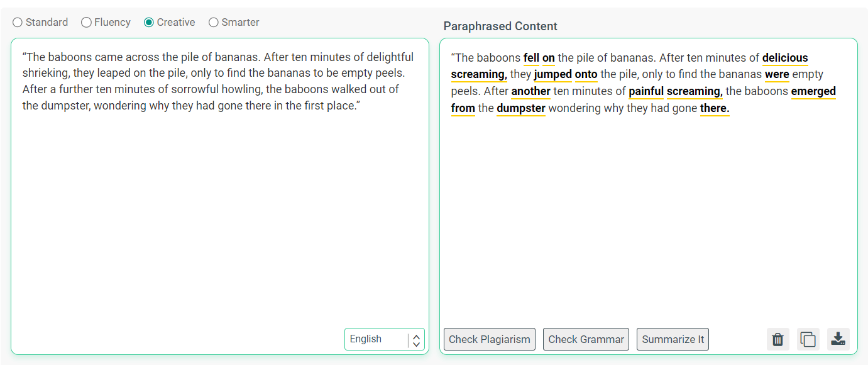Viewport: 868px width, 365px height.
Task: Click the down arrow on language stepper
Action: [416, 342]
